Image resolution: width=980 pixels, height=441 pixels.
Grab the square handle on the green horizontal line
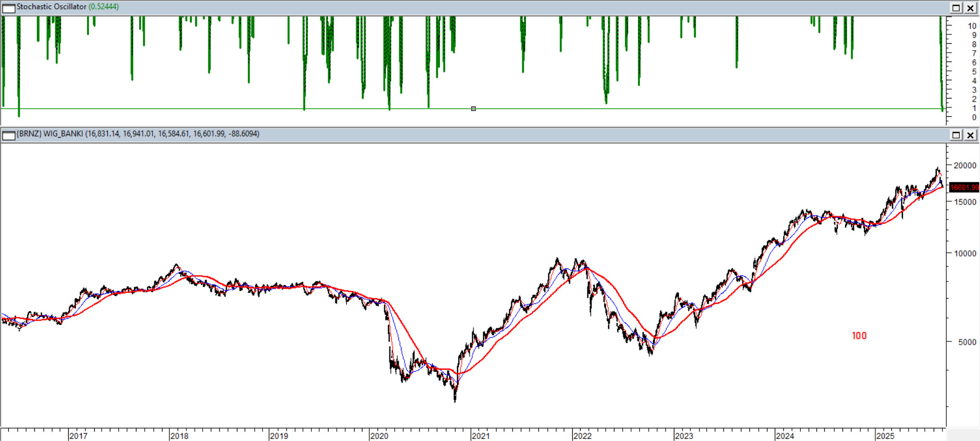coord(473,109)
